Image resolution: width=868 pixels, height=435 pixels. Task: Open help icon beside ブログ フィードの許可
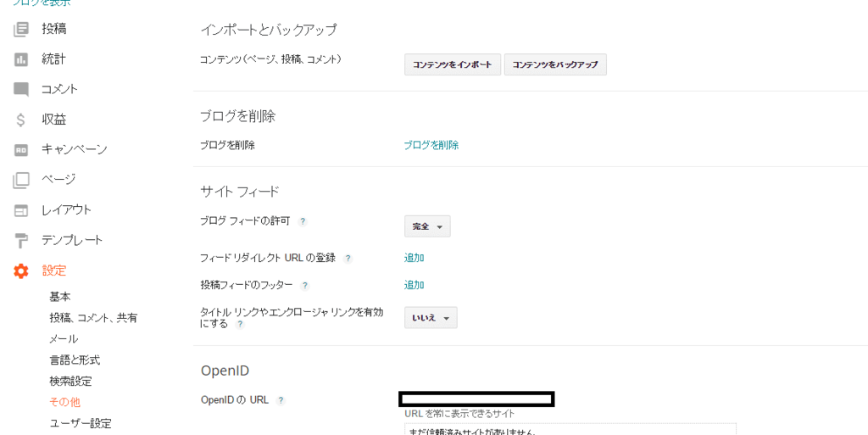point(303,221)
